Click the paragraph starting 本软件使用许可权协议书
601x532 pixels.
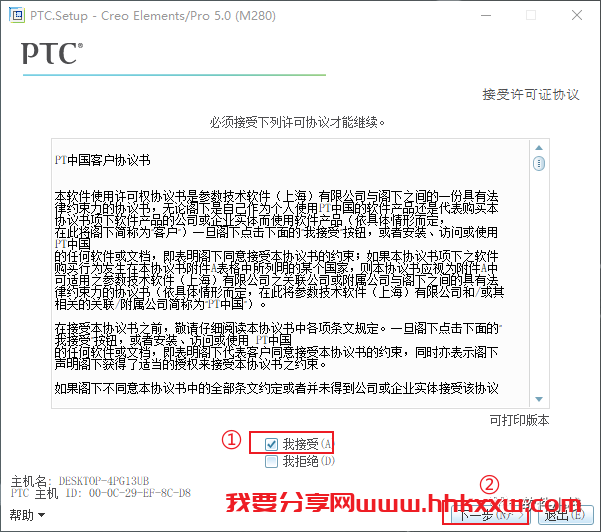coord(279,250)
